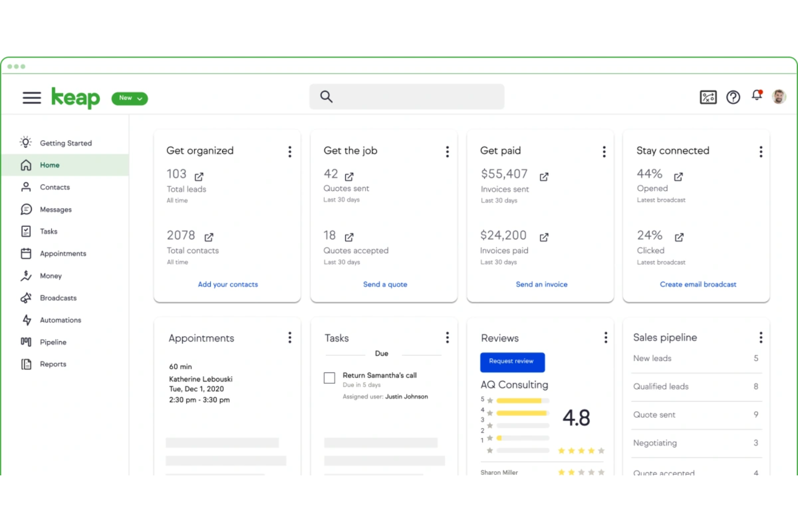Screen dimensions: 798x532
Task: Open the Get organized card options menu
Action: pyautogui.click(x=290, y=151)
